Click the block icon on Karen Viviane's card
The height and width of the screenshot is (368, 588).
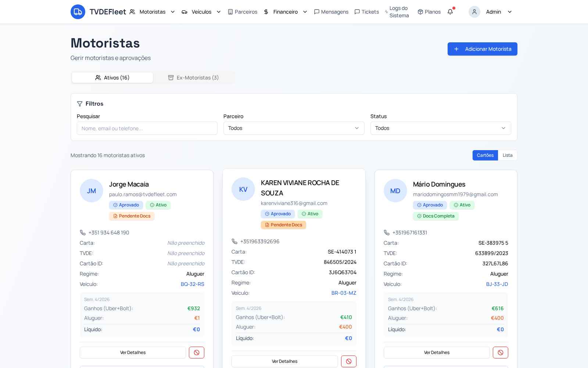[x=349, y=361]
